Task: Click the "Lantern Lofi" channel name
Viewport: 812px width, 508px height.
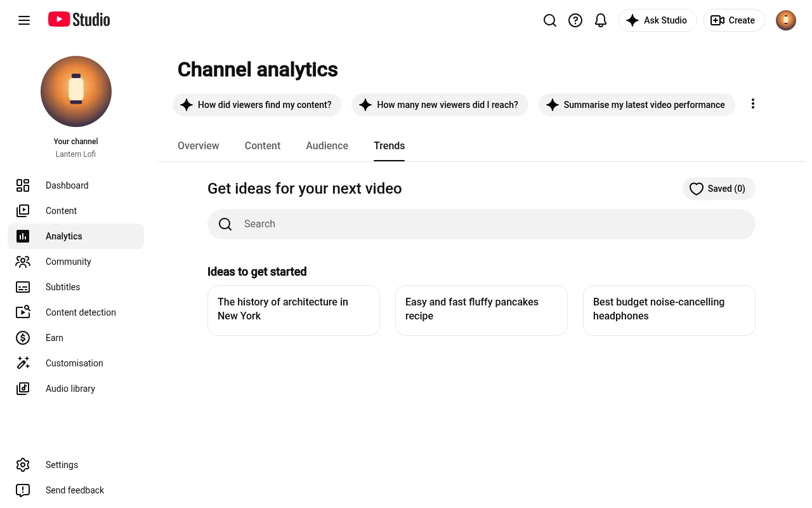Action: 76,154
